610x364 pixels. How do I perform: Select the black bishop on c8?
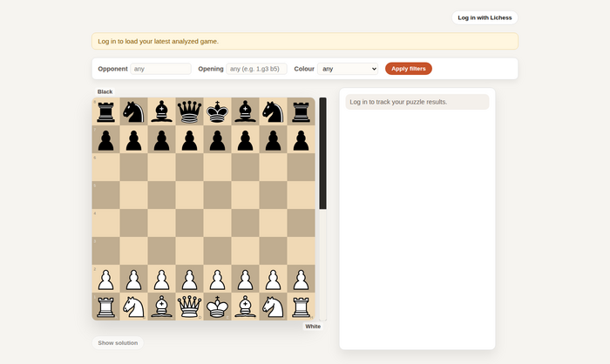(162, 111)
